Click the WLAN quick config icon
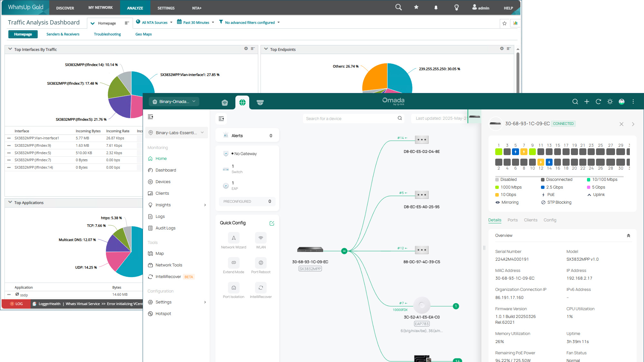This screenshot has height=362, width=644. pyautogui.click(x=261, y=238)
